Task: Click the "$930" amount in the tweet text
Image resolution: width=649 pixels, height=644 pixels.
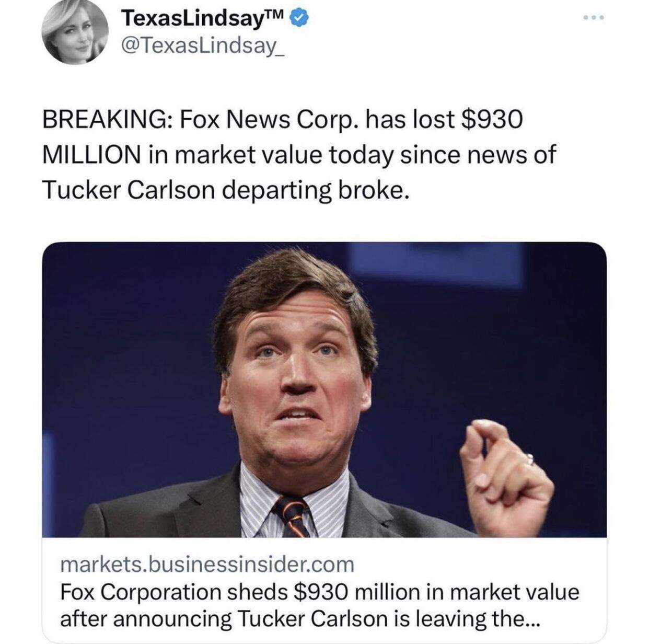Action: click(x=491, y=120)
